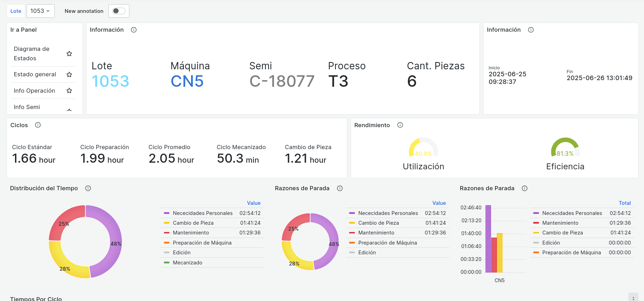Open the Info Operación dashboard link

(35, 91)
